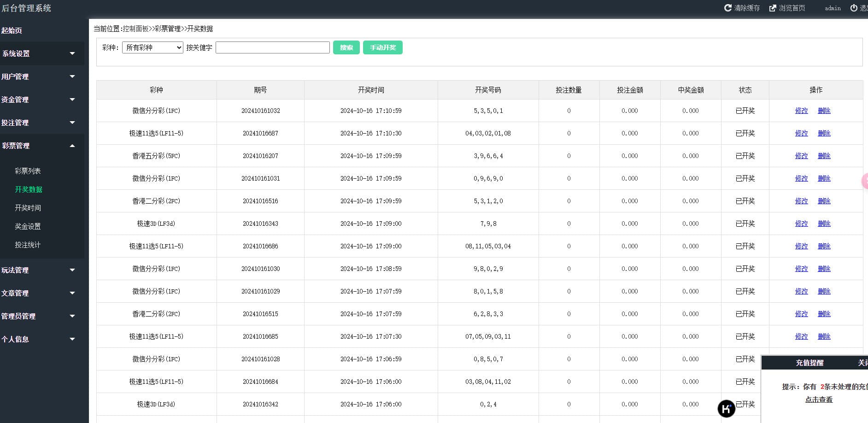Viewport: 868px width, 423px height.
Task: Open 奖金设置 submenu item
Action: tap(28, 226)
